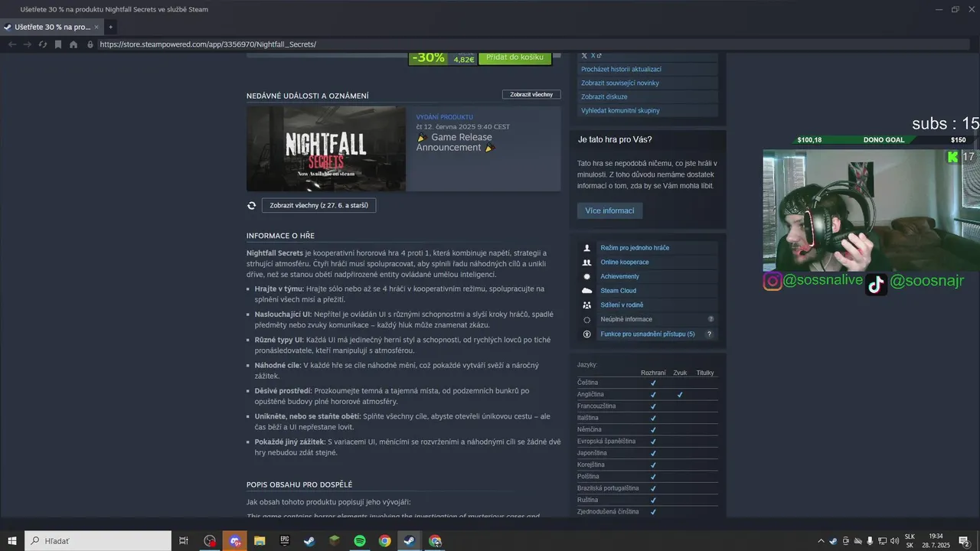Image resolution: width=980 pixels, height=551 pixels.
Task: Select the 'Ušetřete 30 % na pro...' tab
Action: (52, 27)
